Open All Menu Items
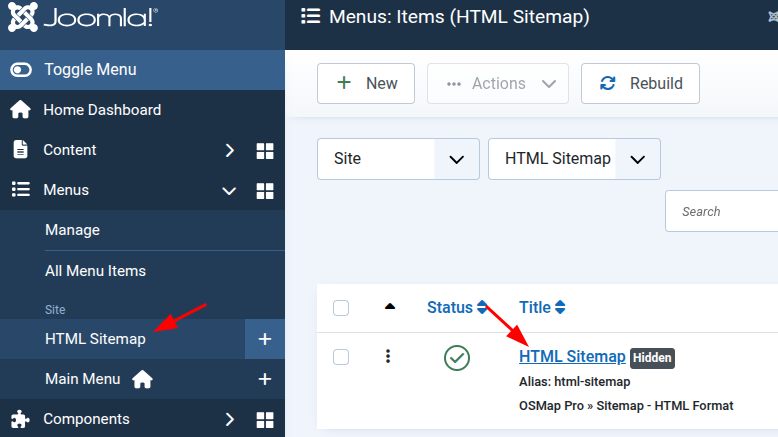 click(x=95, y=271)
